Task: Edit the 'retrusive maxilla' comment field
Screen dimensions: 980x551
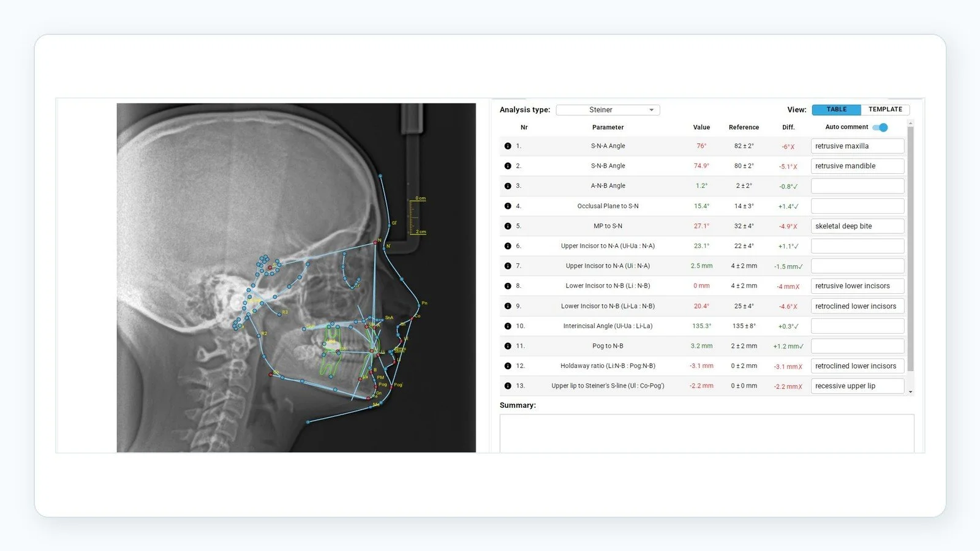Action: pos(858,146)
